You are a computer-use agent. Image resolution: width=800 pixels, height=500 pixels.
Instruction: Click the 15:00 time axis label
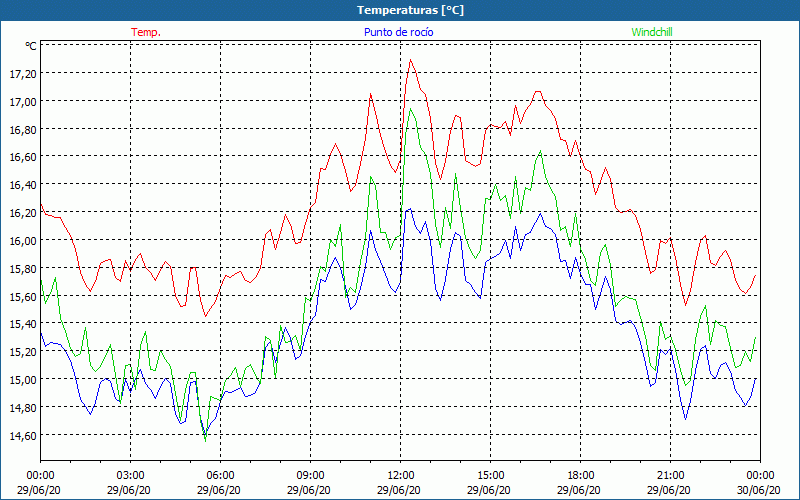point(490,476)
